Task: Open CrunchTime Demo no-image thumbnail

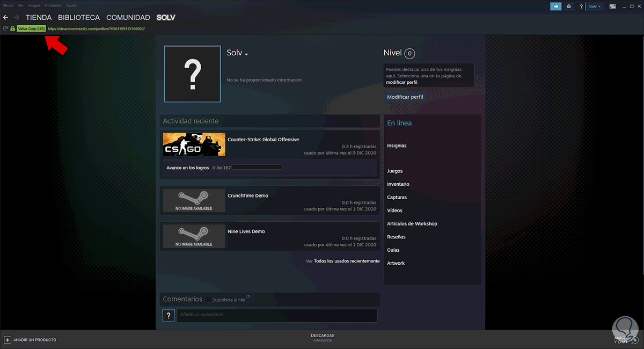Action: 194,200
